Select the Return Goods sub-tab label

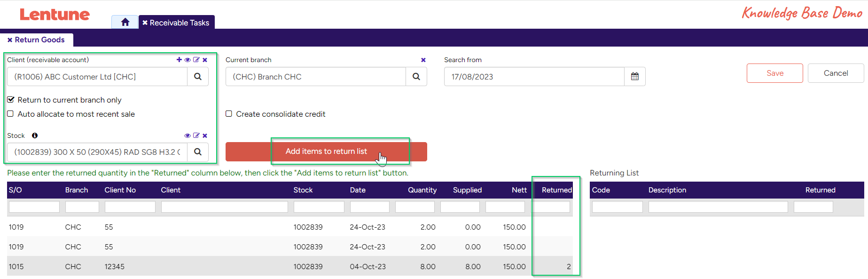tap(39, 40)
